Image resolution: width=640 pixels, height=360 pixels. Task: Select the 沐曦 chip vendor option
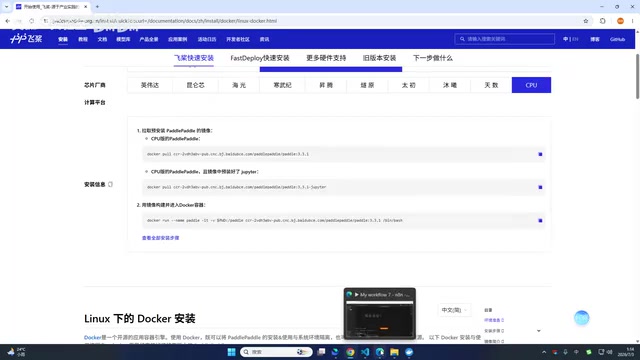tap(450, 85)
